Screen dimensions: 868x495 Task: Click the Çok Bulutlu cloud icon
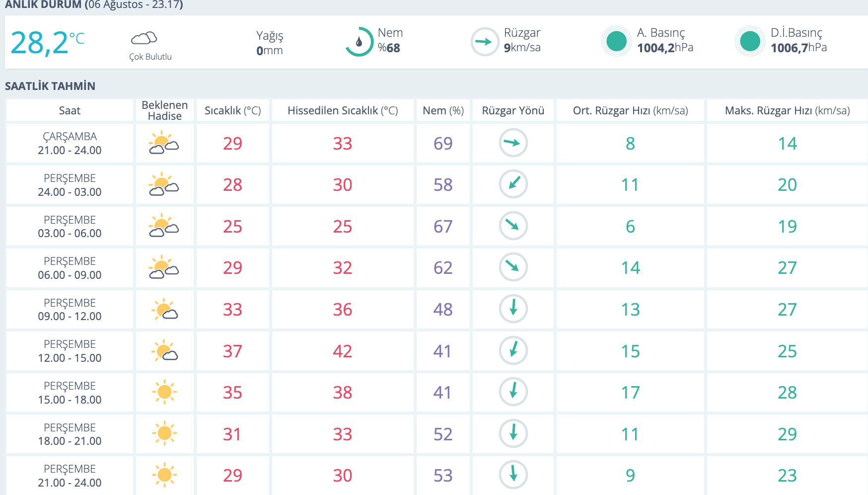[x=144, y=38]
